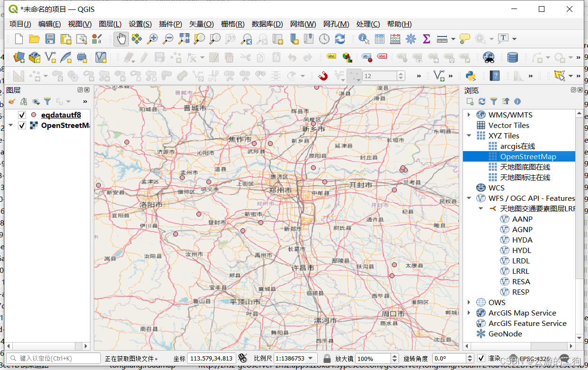The height and width of the screenshot is (370, 588).
Task: Click the WCS browser item
Action: click(x=496, y=188)
